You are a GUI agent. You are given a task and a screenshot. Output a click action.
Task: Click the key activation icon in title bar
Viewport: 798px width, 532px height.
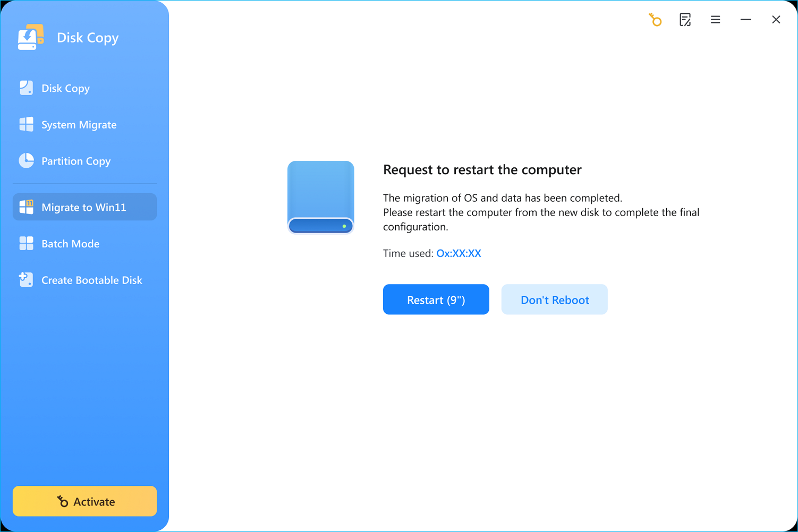click(x=655, y=20)
